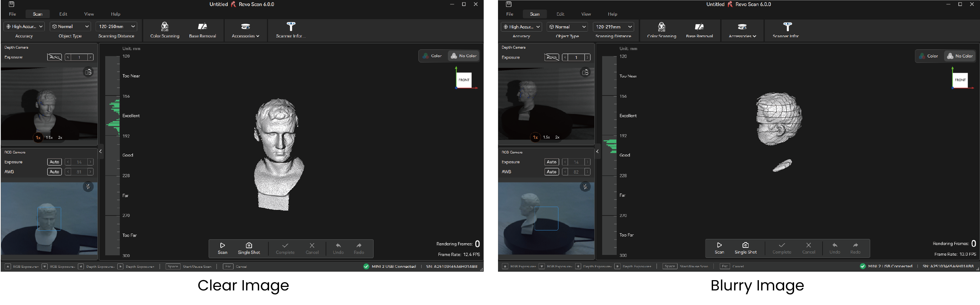Enable Color mode in Clear Image window

coord(433,56)
